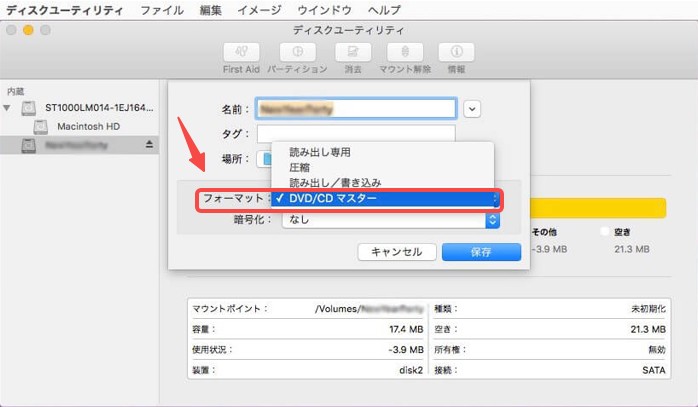Image resolution: width=698 pixels, height=407 pixels.
Task: Select the blurred-name disk in sidebar
Action: 79,145
